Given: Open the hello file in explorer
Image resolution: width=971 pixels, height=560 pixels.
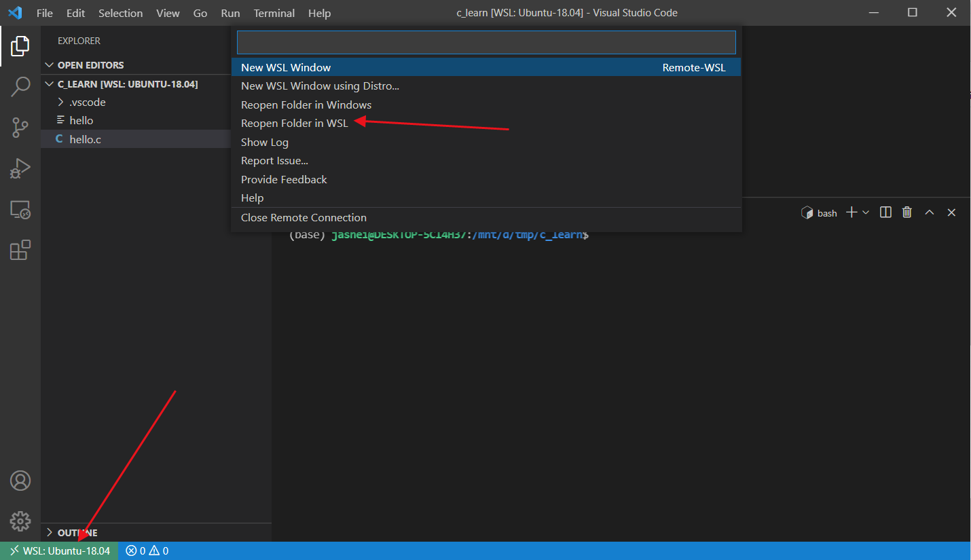Looking at the screenshot, I should pyautogui.click(x=136, y=120).
